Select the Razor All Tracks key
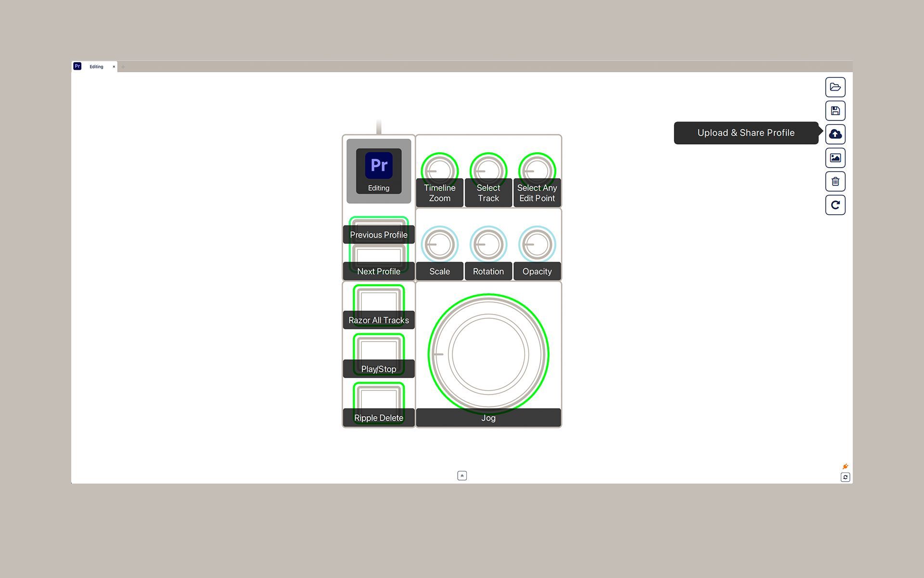 pos(378,302)
